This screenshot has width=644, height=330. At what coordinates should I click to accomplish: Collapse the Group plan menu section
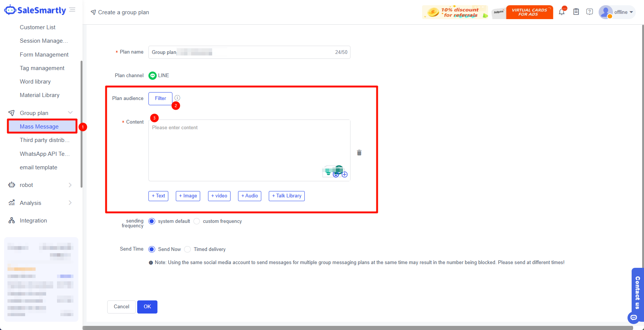(70, 113)
